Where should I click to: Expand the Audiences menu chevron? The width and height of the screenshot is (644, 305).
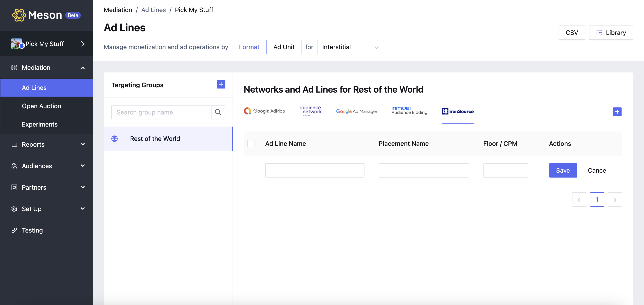83,166
